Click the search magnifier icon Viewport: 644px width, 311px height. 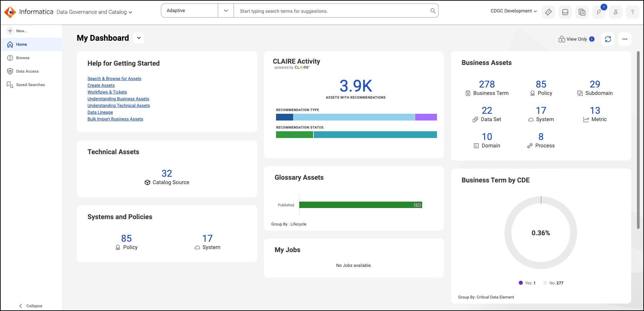pyautogui.click(x=433, y=11)
